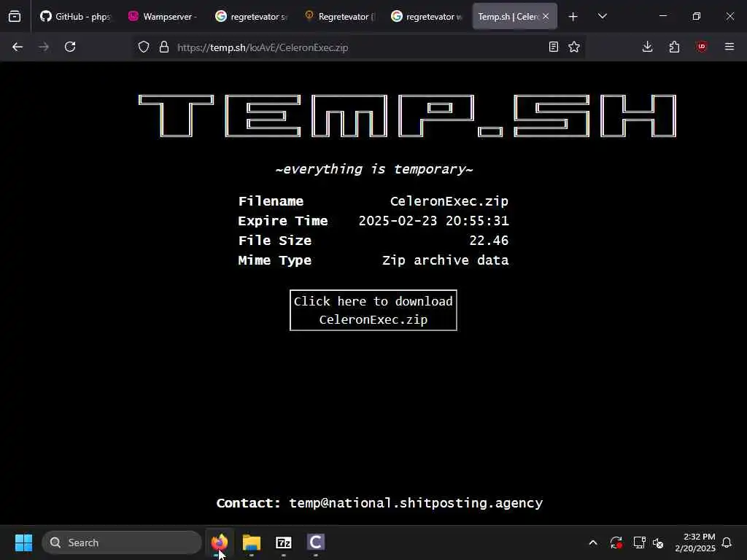Open the network status tray icon
The height and width of the screenshot is (560, 747).
(x=639, y=542)
